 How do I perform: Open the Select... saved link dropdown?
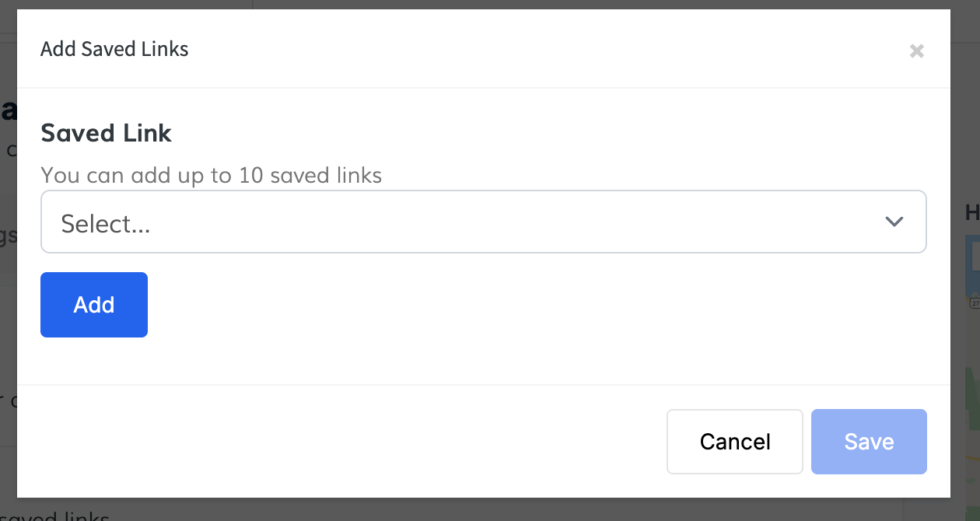tap(482, 222)
